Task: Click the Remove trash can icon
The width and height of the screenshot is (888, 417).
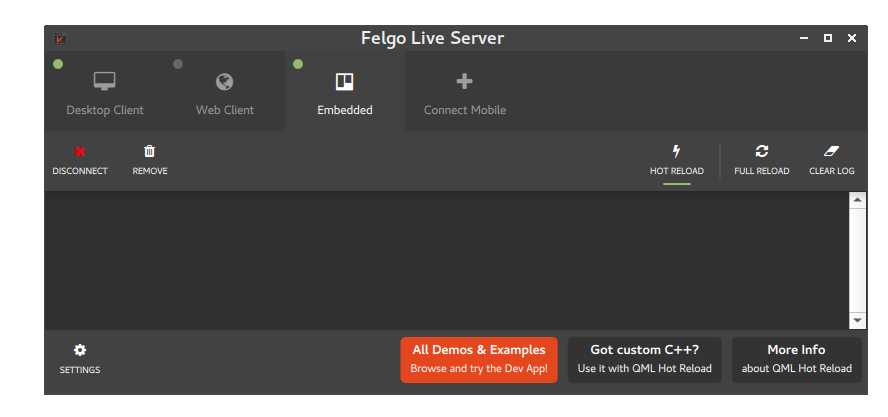Action: point(150,151)
